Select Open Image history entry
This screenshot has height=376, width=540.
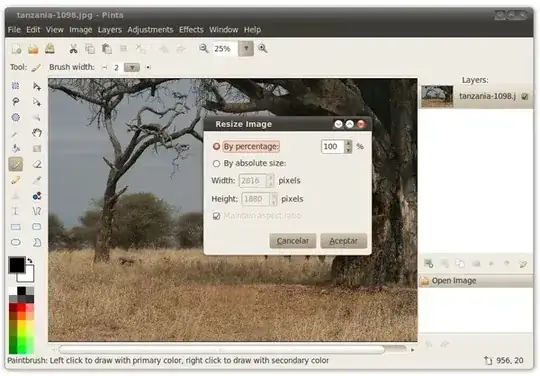click(476, 281)
